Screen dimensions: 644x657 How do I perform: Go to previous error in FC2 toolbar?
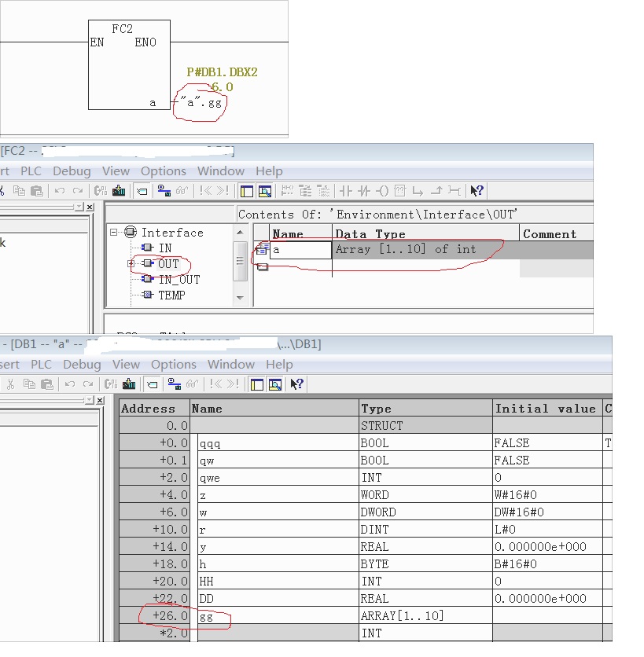(x=205, y=191)
